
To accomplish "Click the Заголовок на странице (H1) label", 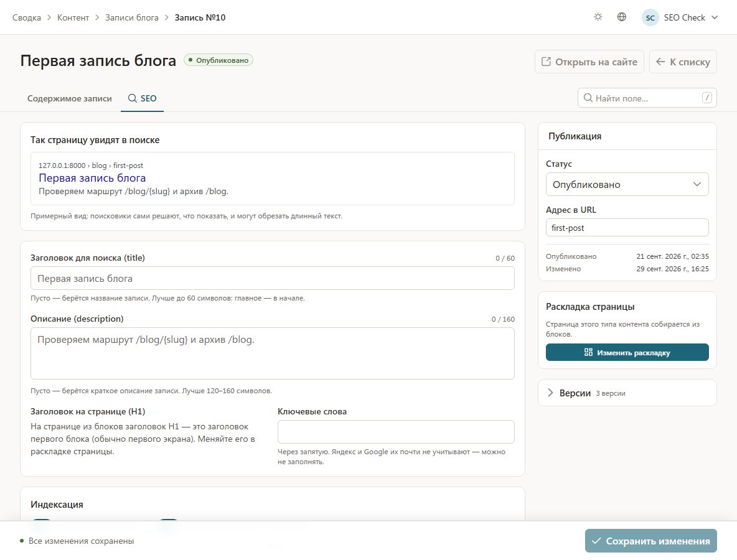I will tap(88, 411).
